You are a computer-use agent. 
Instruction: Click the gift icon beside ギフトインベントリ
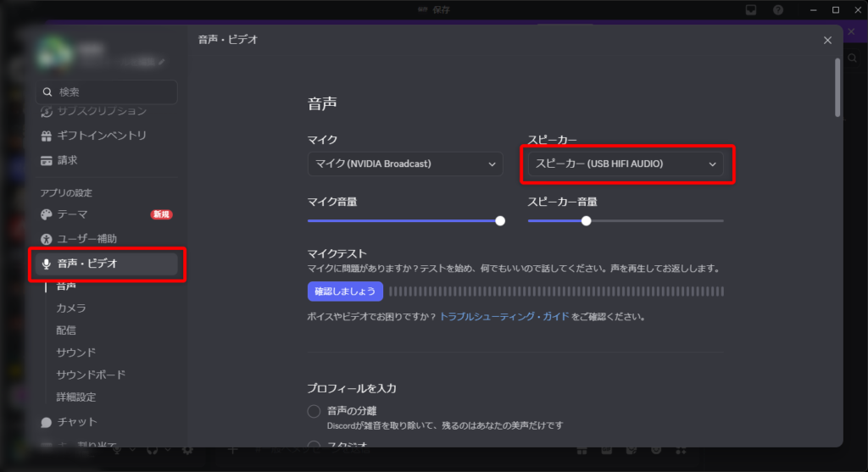(47, 136)
